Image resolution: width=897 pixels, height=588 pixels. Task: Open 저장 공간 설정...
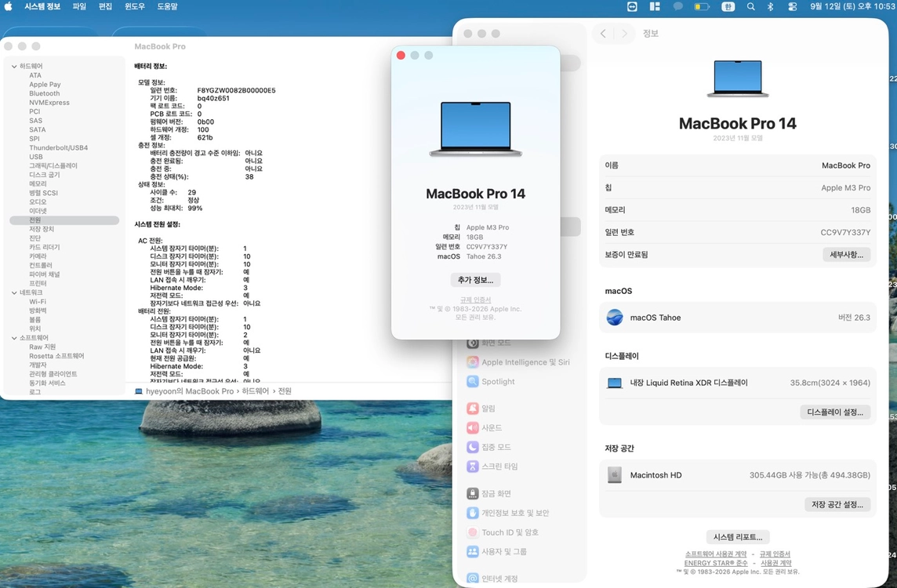tap(837, 504)
